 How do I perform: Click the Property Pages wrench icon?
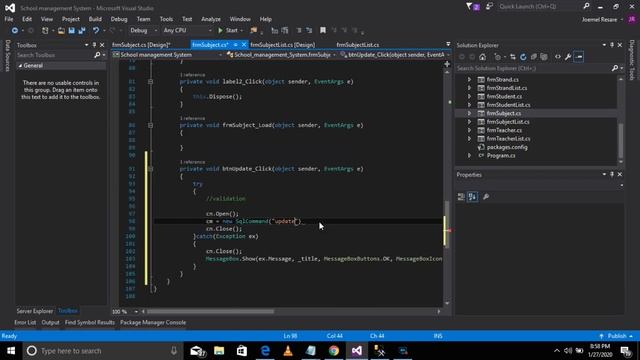(486, 197)
